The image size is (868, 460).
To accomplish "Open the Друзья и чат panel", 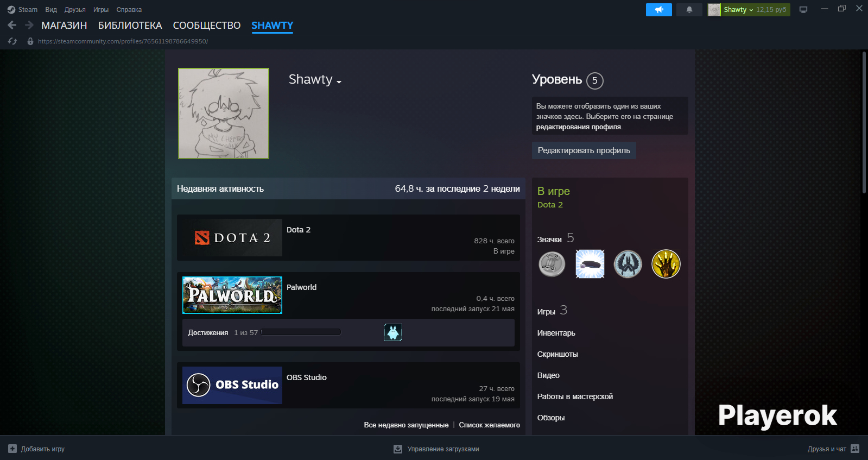I will tap(833, 449).
